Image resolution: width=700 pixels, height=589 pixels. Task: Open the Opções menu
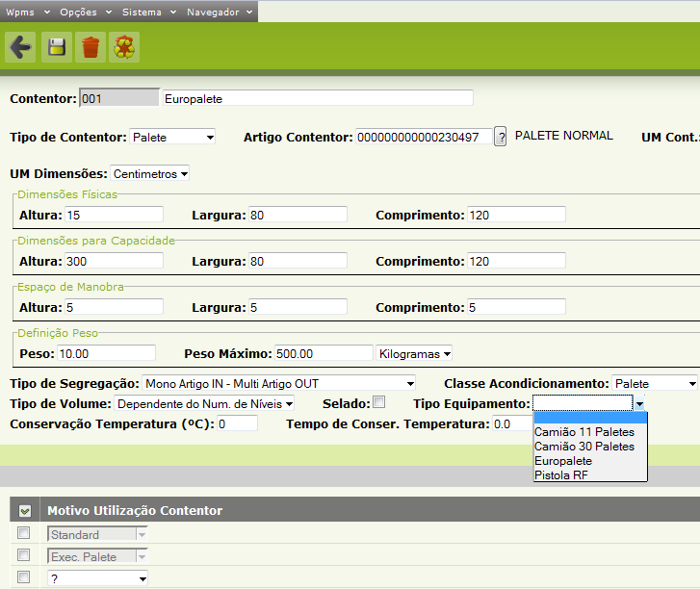(86, 13)
